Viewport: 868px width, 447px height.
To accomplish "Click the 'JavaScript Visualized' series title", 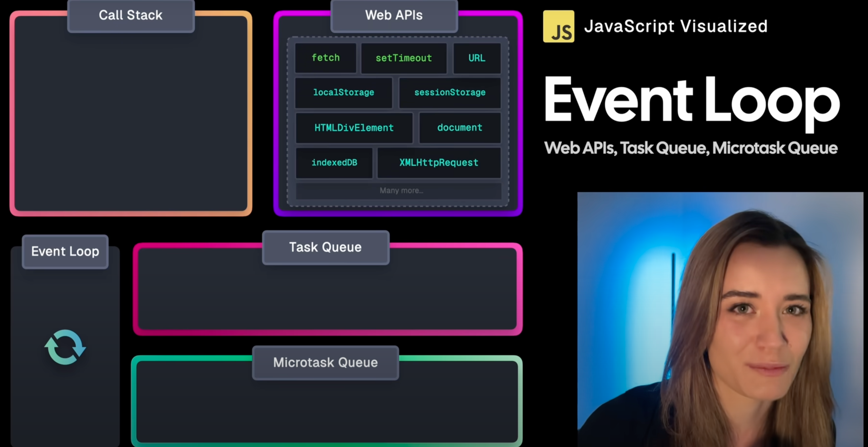I will coord(676,26).
